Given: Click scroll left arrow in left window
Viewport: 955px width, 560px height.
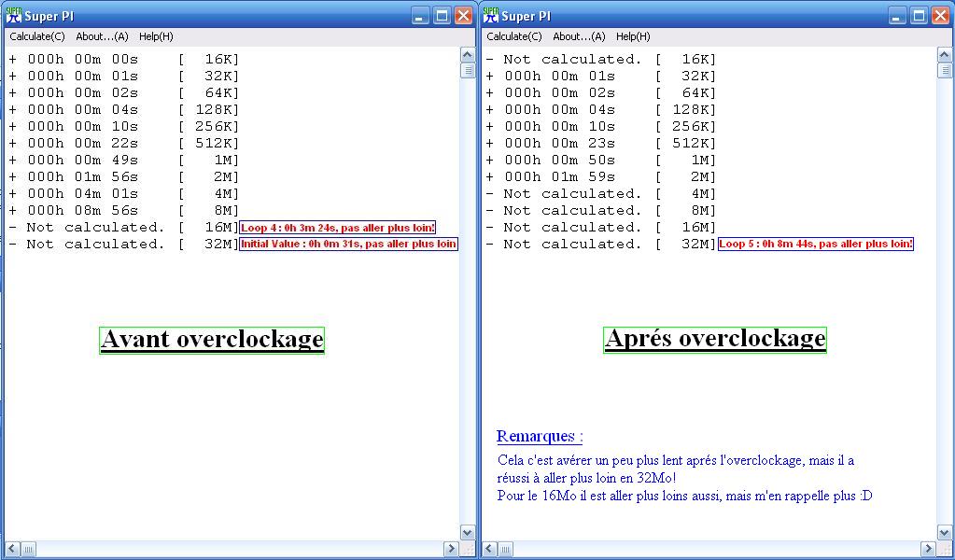Looking at the screenshot, I should tap(11, 549).
